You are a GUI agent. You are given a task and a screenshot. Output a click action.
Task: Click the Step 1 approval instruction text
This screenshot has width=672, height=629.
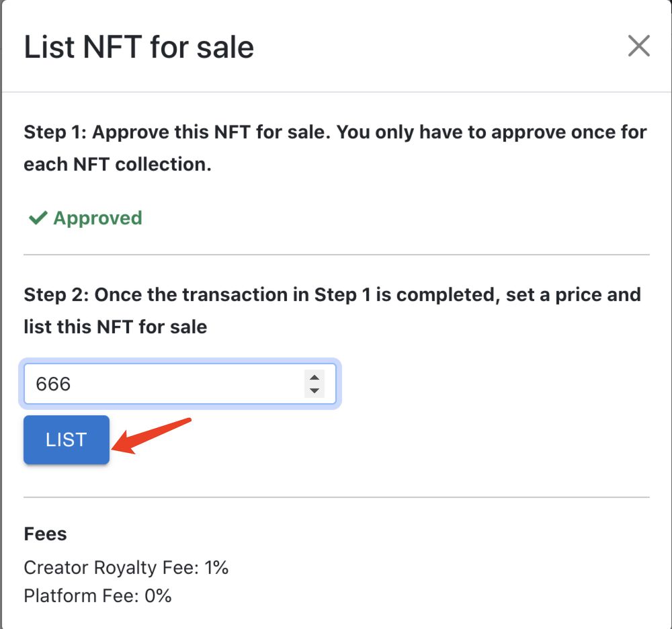point(335,132)
